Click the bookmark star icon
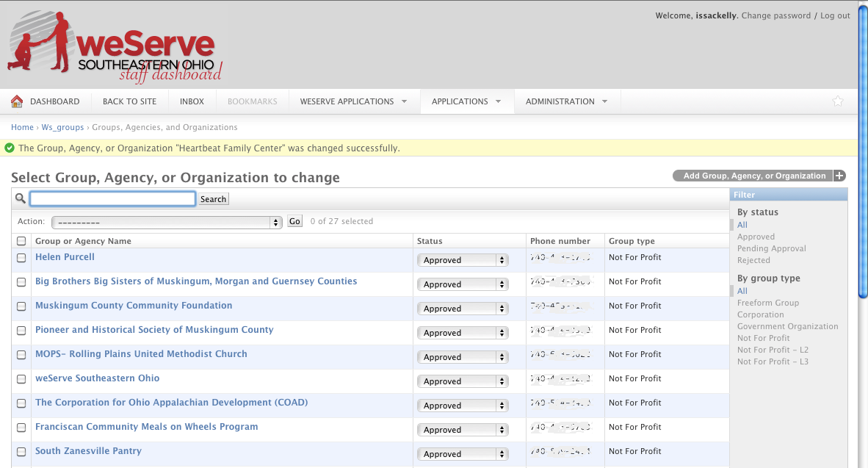The image size is (868, 468). (838, 101)
